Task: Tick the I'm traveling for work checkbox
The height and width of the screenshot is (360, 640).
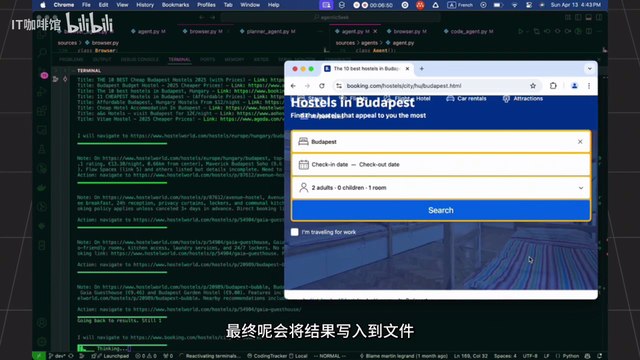Action: click(295, 232)
